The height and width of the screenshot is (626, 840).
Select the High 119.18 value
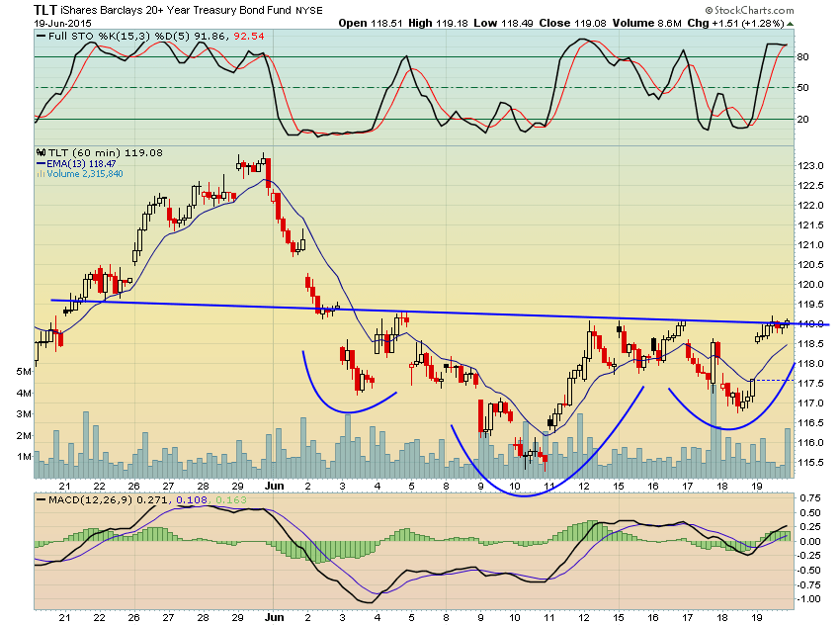click(438, 23)
